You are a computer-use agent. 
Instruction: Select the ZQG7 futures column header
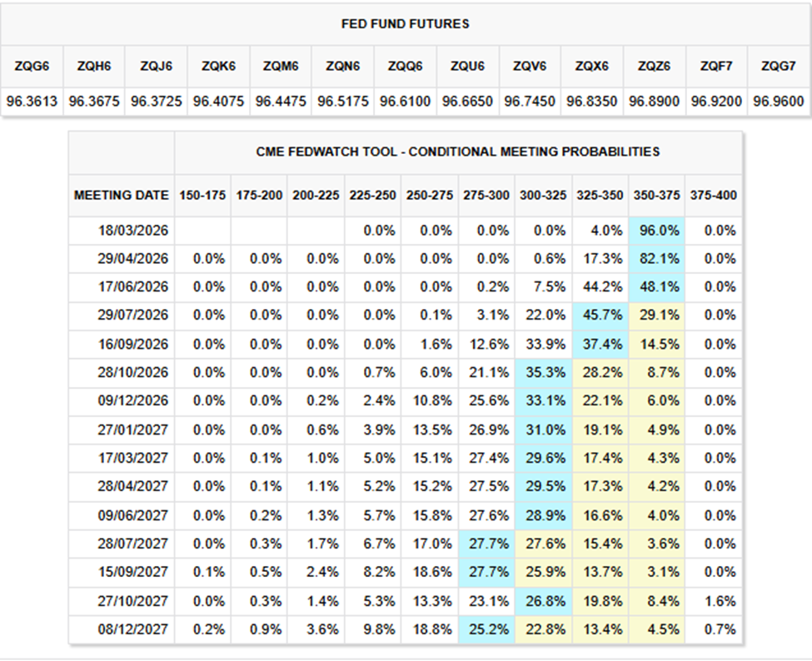(780, 66)
